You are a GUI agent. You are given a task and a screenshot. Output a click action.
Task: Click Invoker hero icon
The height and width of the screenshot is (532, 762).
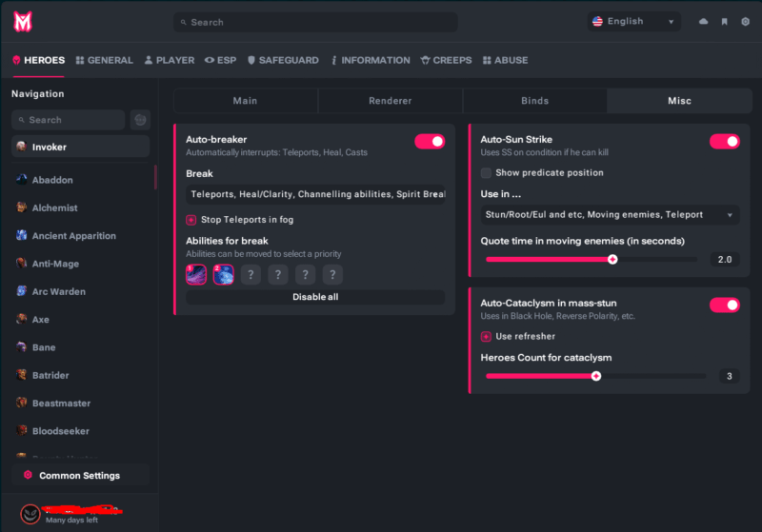coord(21,147)
